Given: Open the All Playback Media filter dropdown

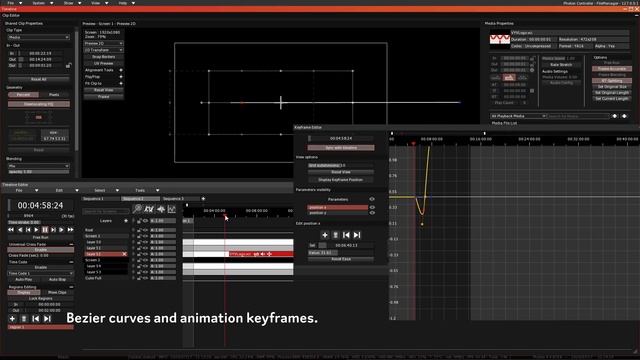Looking at the screenshot, I should [x=518, y=116].
